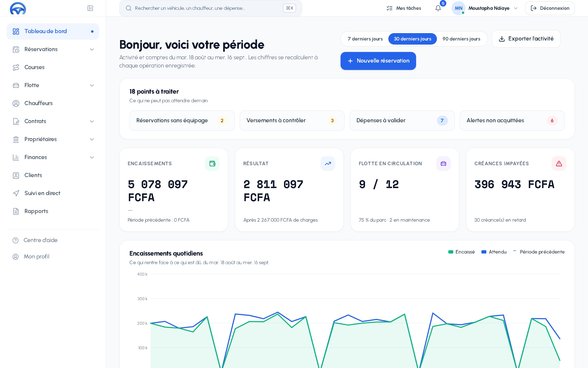Click the Propriétaires bank icon
This screenshot has height=368, width=588.
pyautogui.click(x=16, y=139)
